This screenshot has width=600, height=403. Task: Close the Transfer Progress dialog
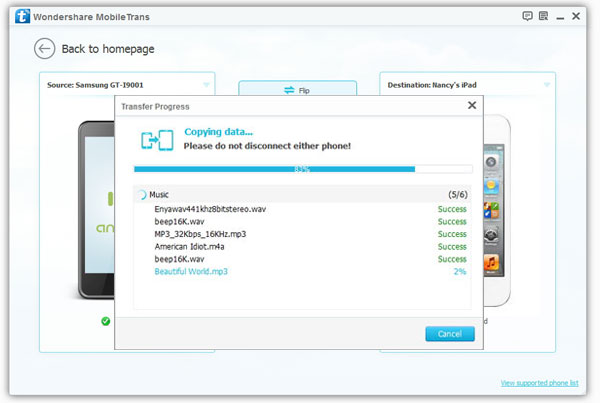pyautogui.click(x=472, y=105)
